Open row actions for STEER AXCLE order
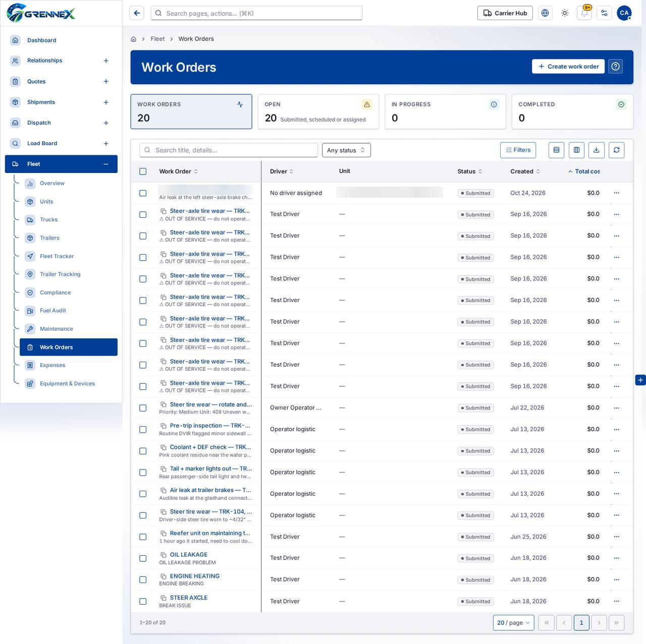646x644 pixels. [616, 601]
